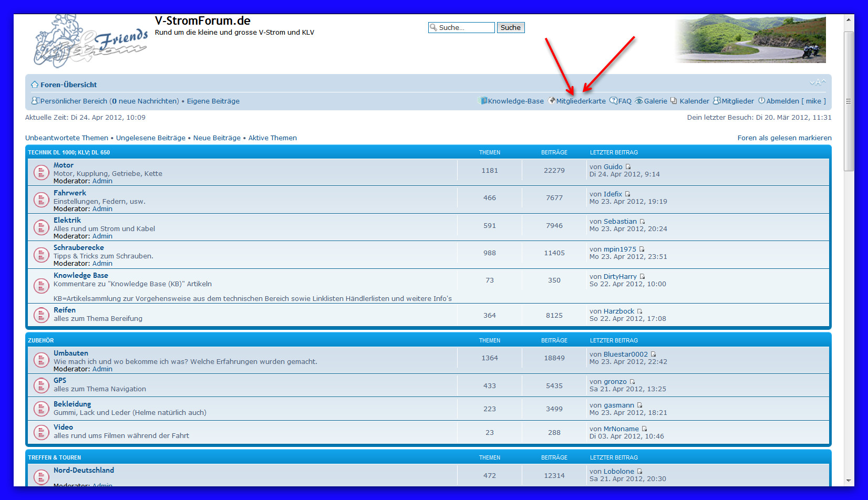This screenshot has height=500, width=868.
Task: Open the Elektrik forum
Action: click(67, 220)
